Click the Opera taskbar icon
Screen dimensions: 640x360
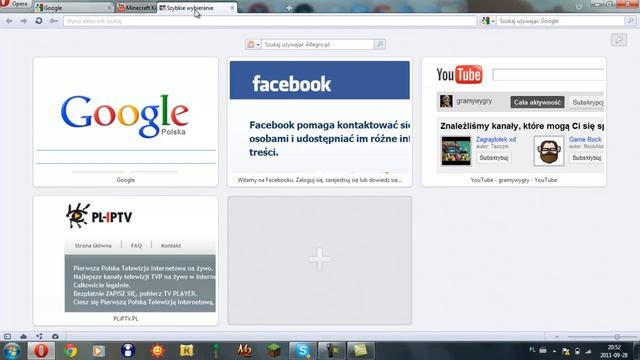coord(41,351)
